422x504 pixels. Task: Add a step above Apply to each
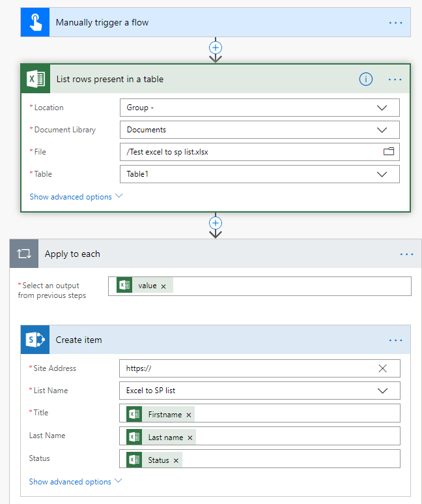coord(216,223)
